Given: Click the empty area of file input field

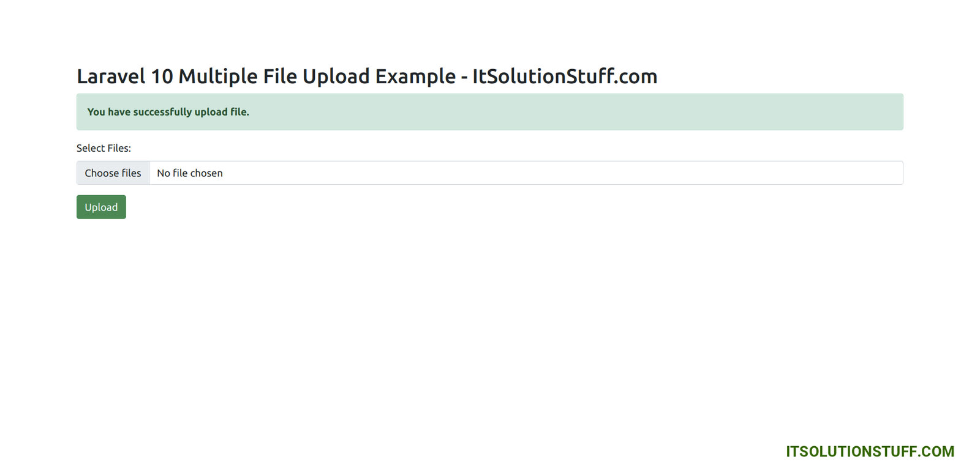Looking at the screenshot, I should (x=551, y=173).
